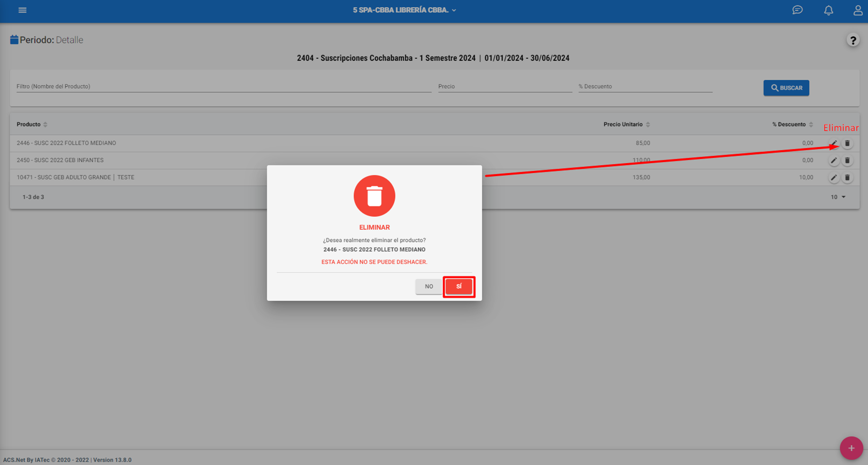
Task: Confirm deletion with the SÍ button
Action: (459, 286)
